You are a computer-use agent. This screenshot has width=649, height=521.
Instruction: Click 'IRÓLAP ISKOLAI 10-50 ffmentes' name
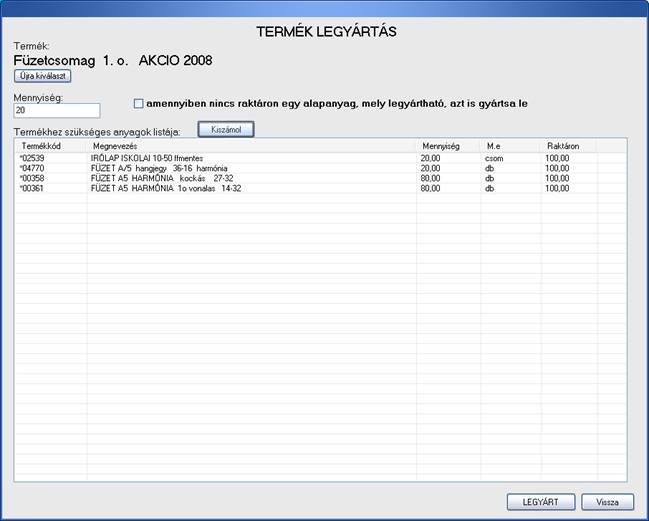click(x=147, y=158)
